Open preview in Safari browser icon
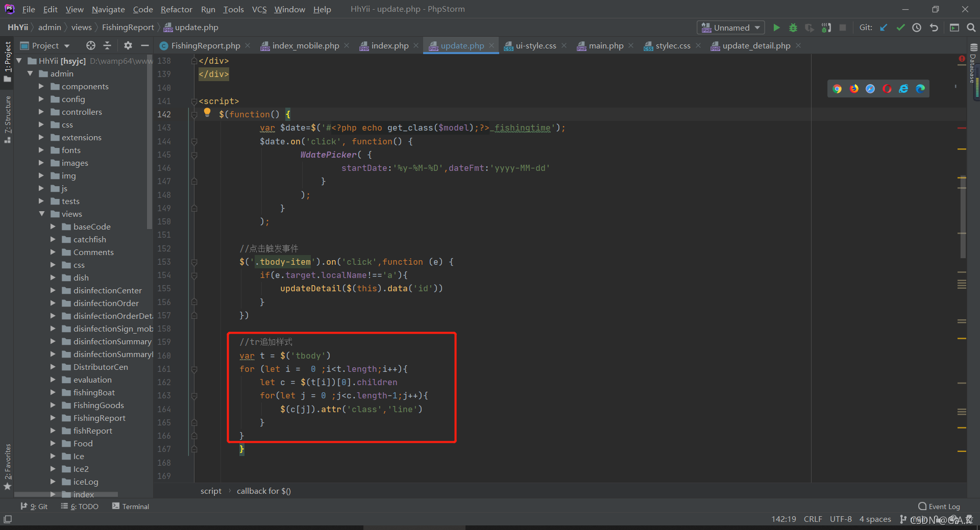This screenshot has height=530, width=980. click(870, 89)
